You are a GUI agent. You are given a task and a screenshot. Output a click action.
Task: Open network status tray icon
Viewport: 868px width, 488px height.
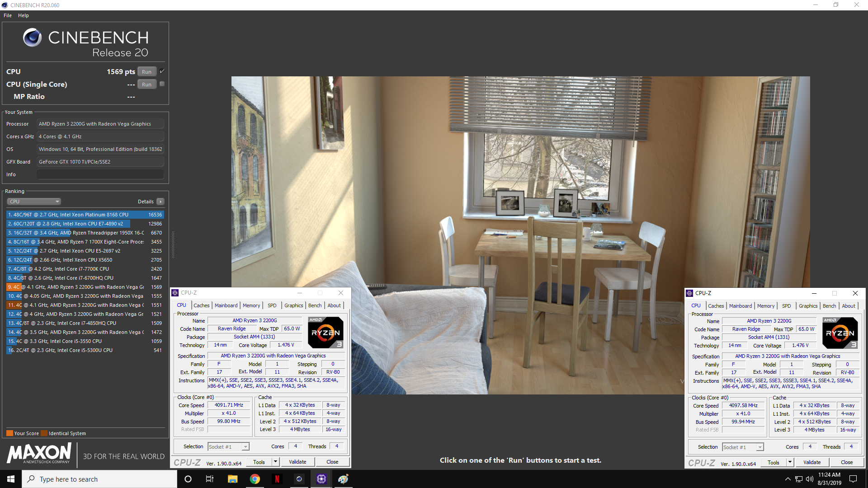(x=799, y=479)
